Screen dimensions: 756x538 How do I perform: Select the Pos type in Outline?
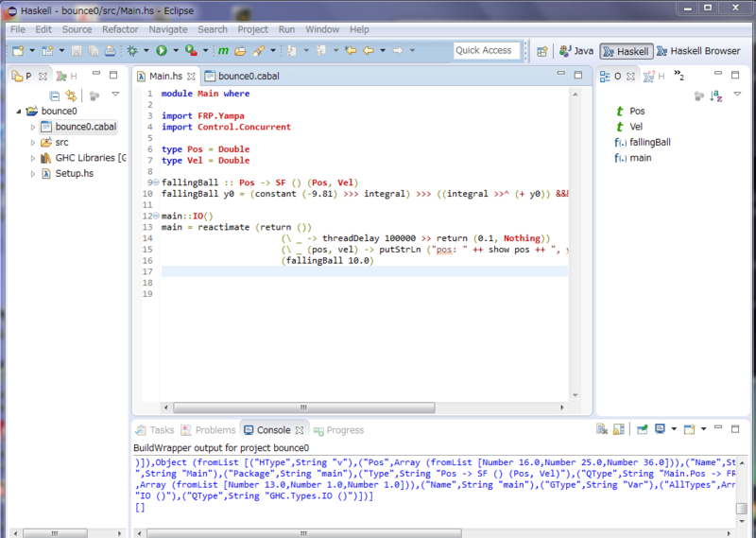pyautogui.click(x=630, y=112)
